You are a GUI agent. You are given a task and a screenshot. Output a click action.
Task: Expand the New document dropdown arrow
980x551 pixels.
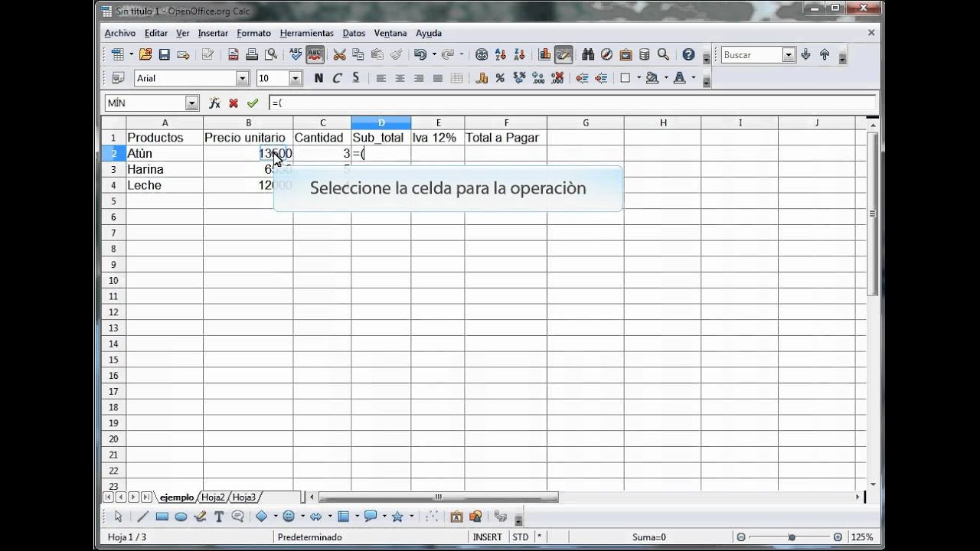point(131,54)
